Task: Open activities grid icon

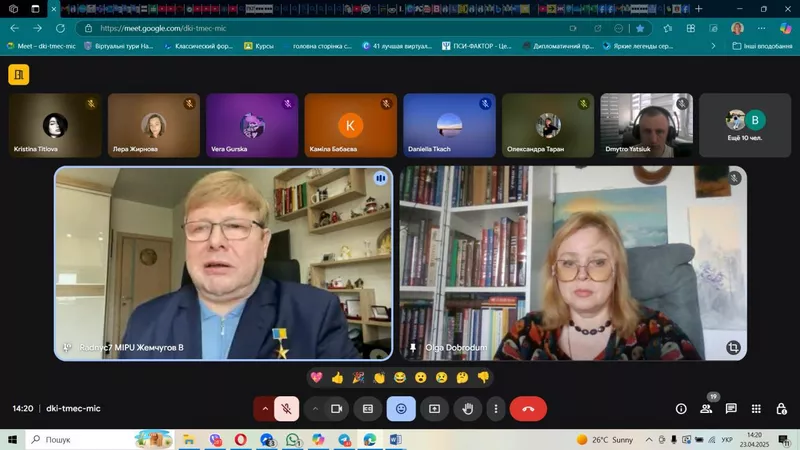Action: (756, 409)
